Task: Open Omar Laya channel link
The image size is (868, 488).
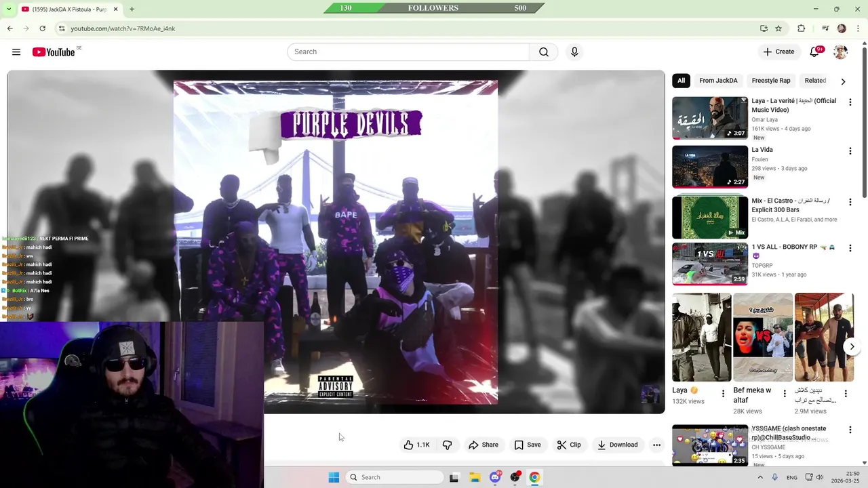Action: click(764, 120)
